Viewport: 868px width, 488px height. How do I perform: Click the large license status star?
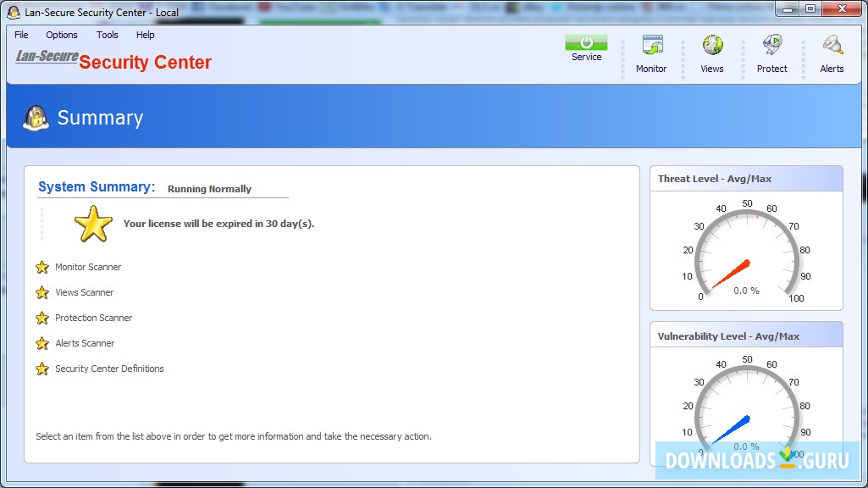(93, 224)
